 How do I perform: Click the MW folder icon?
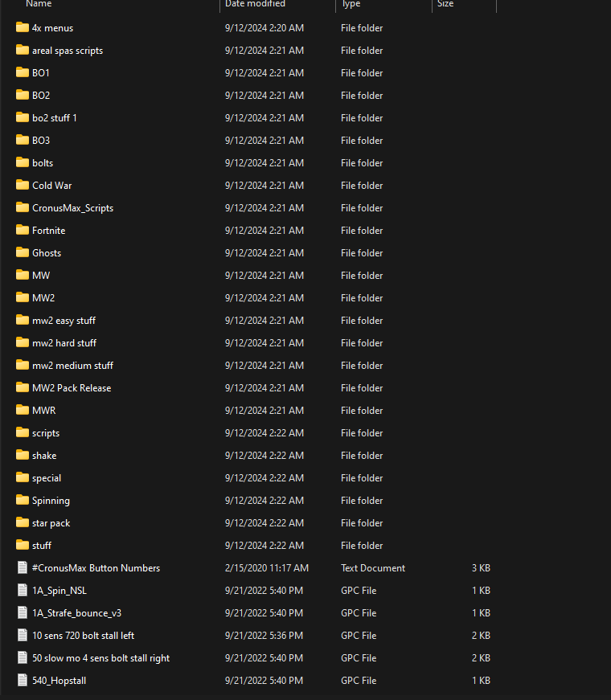[x=23, y=275]
